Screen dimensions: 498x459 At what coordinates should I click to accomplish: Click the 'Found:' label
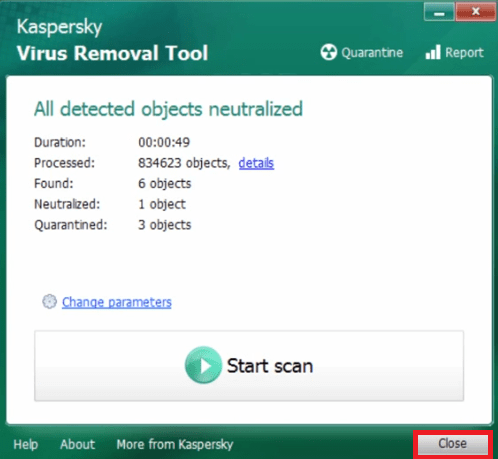pos(54,184)
